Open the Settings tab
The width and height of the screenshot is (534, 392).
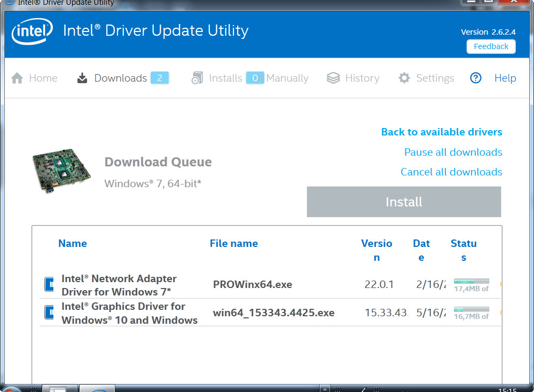435,78
